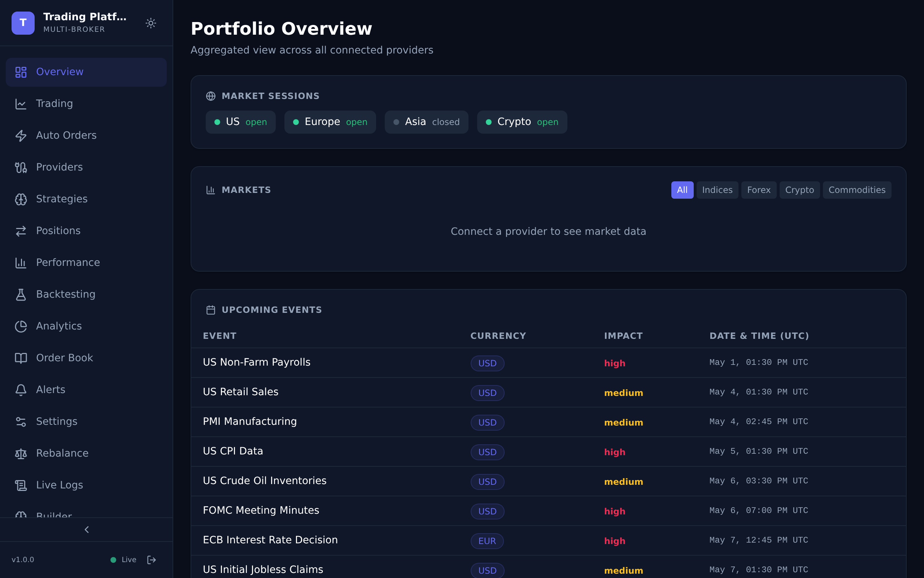
Task: Collapse the sidebar with left chevron
Action: 87,530
